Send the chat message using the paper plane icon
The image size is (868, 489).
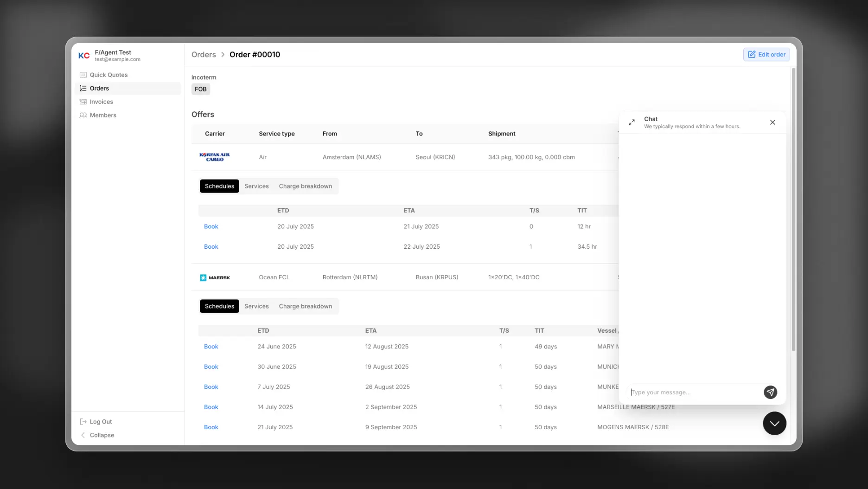pyautogui.click(x=770, y=392)
